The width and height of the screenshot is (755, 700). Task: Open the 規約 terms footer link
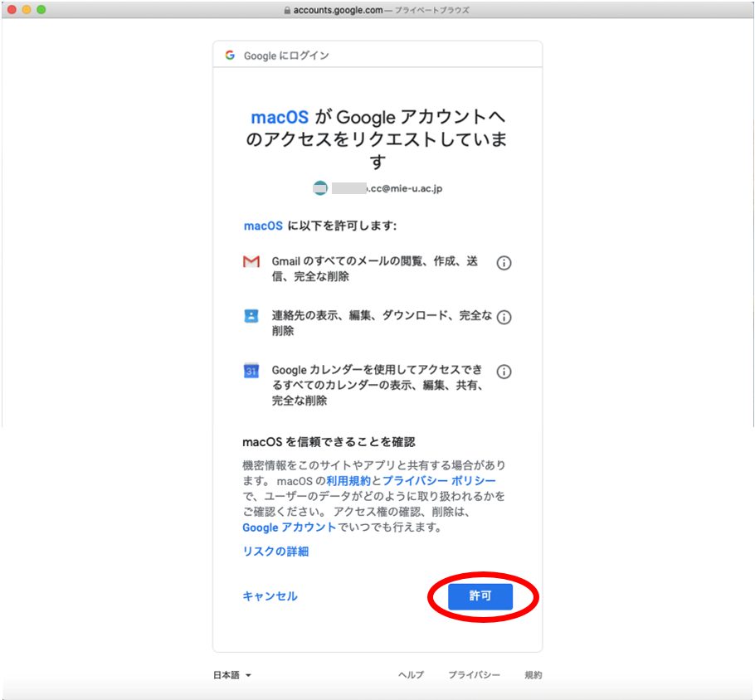[533, 675]
